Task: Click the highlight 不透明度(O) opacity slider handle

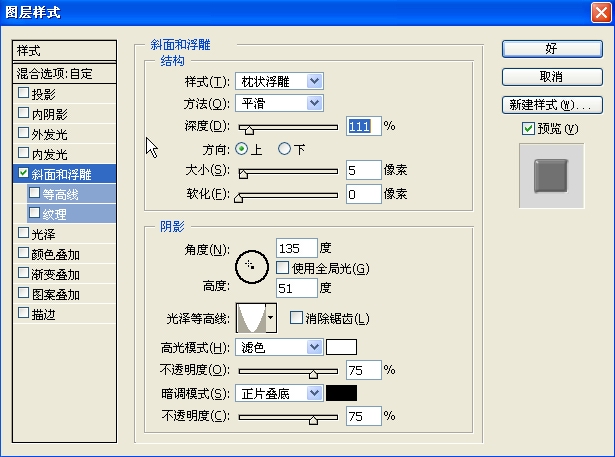Action: click(313, 374)
